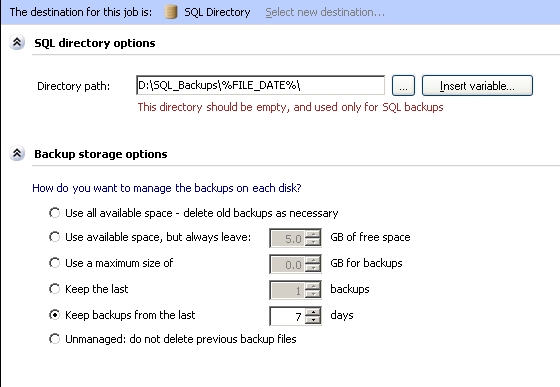Click the GB for backups size field

point(288,264)
